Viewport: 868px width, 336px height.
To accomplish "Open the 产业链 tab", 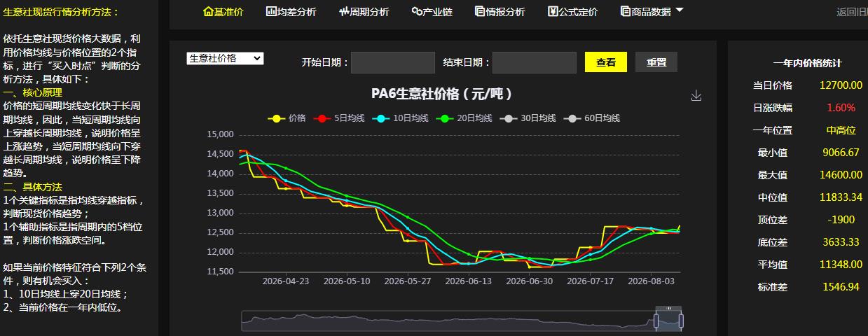I will tap(432, 12).
